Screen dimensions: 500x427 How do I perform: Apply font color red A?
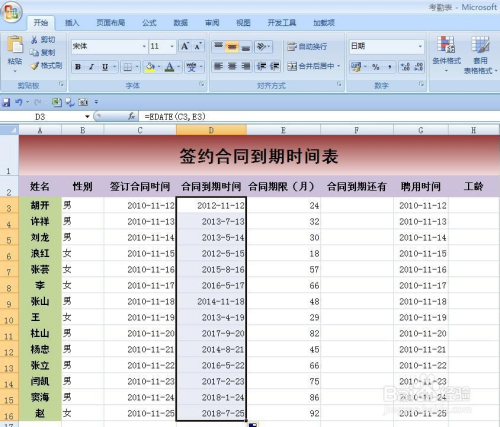170,67
